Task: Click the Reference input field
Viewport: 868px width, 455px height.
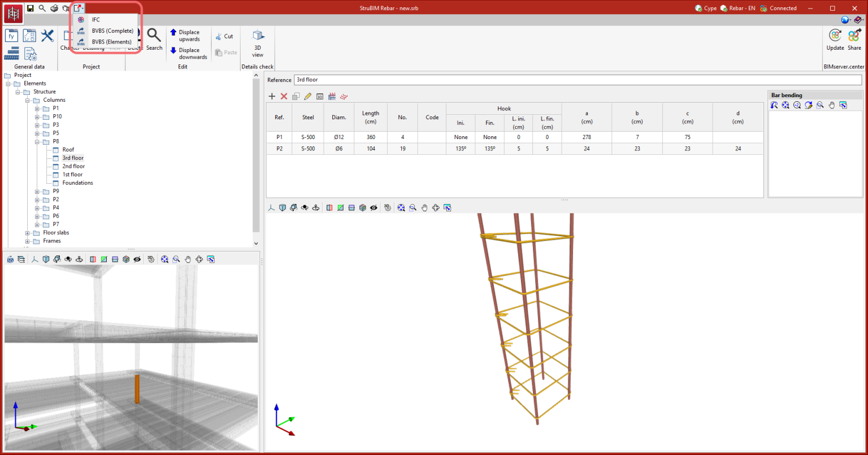Action: (578, 80)
